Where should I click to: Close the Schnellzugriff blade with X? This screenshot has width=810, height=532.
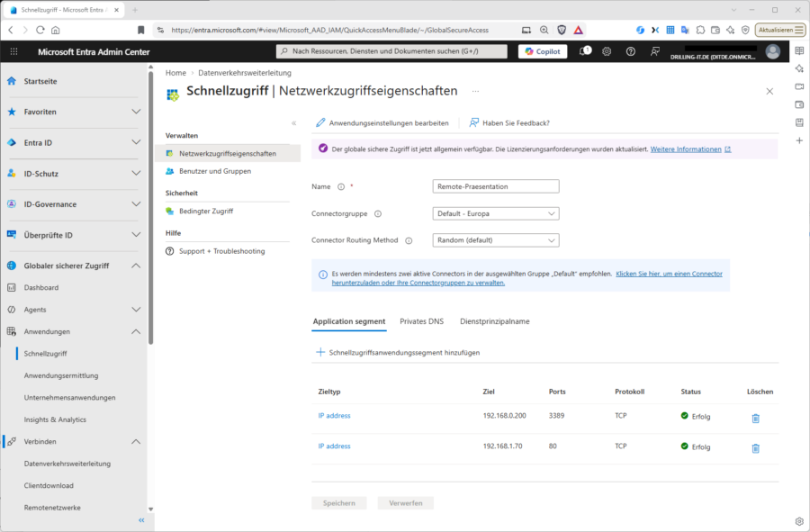[769, 92]
